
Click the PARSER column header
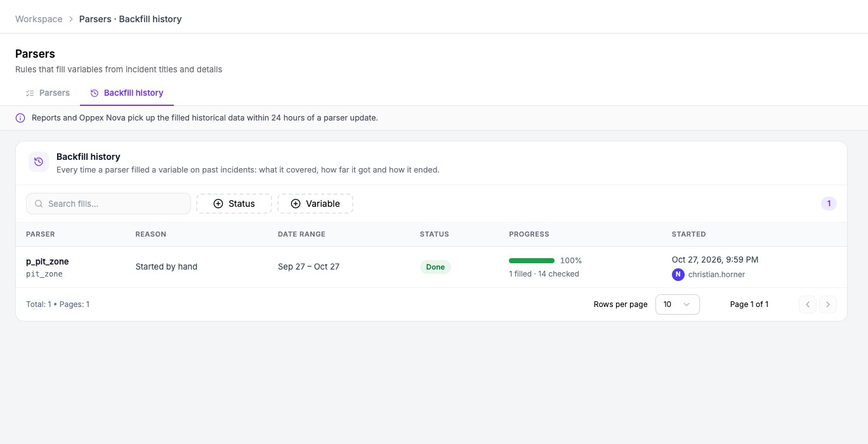(41, 234)
